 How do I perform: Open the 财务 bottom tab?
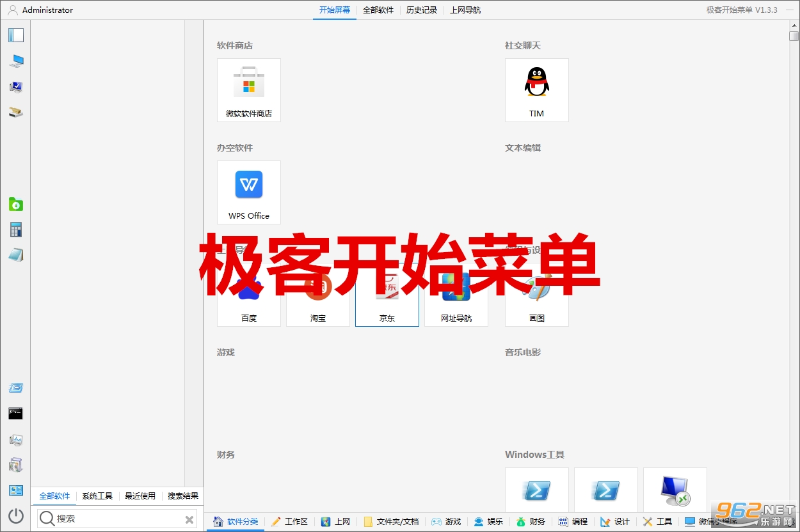pos(531,522)
